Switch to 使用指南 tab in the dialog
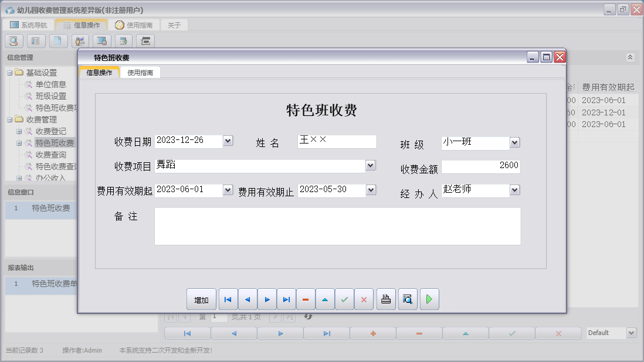This screenshot has height=362, width=644. (x=140, y=73)
